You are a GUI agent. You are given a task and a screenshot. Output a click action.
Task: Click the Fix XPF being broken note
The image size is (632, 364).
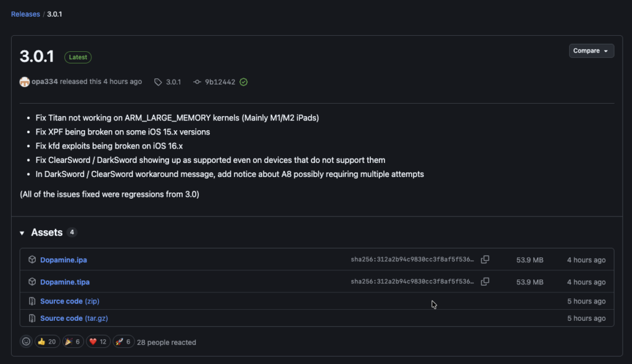click(x=123, y=132)
